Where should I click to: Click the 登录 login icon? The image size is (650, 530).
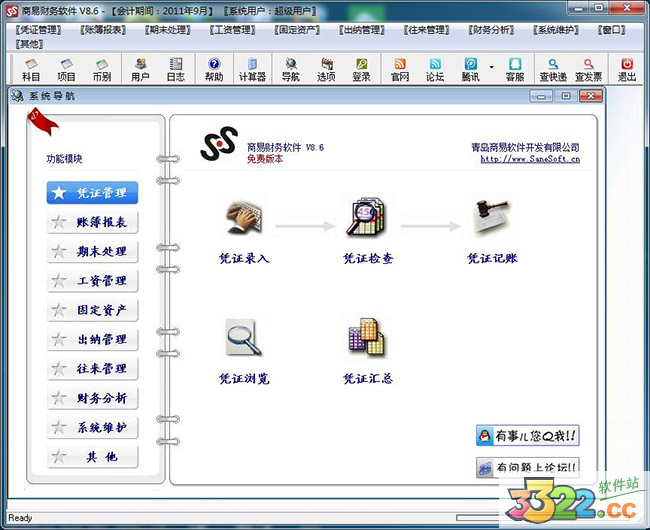[361, 70]
